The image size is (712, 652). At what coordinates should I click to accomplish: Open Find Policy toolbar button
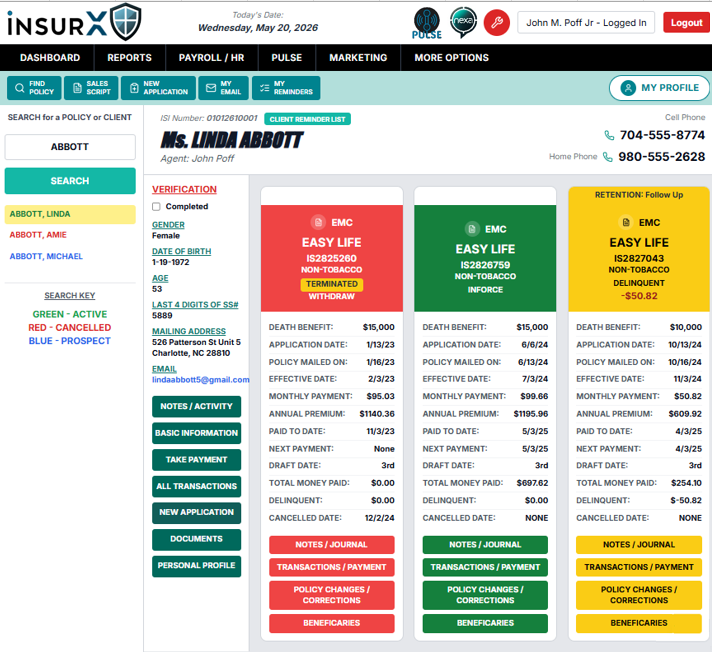34,88
